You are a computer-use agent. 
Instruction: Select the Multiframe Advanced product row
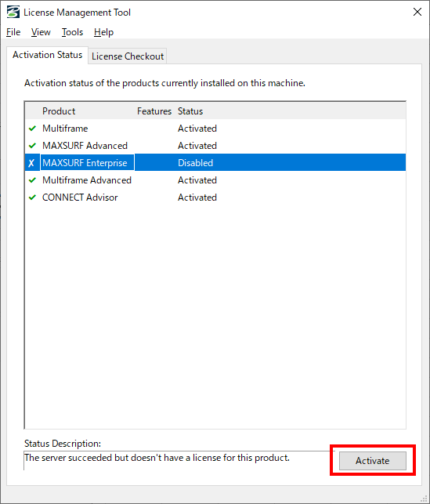point(215,180)
